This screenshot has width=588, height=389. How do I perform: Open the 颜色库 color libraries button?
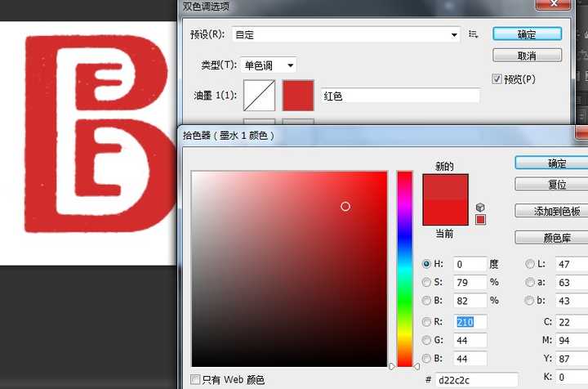(x=551, y=238)
